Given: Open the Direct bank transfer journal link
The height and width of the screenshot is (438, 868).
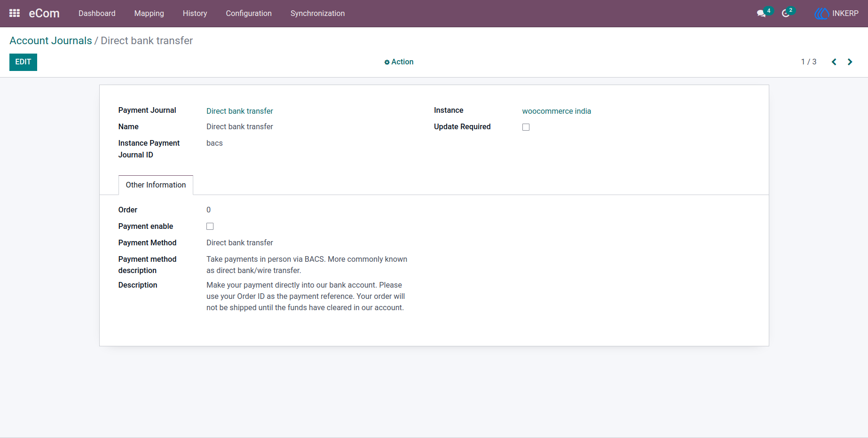Looking at the screenshot, I should 239,111.
